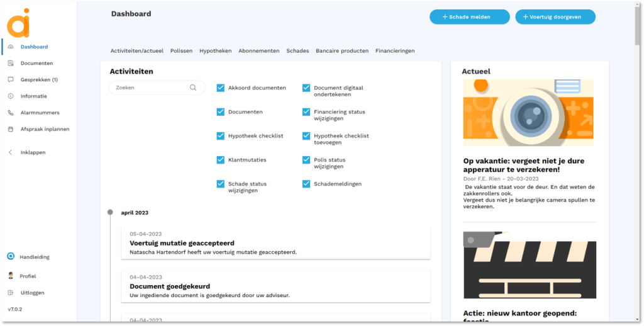Click the Actueel panel heading
This screenshot has width=644, height=326.
click(x=476, y=71)
